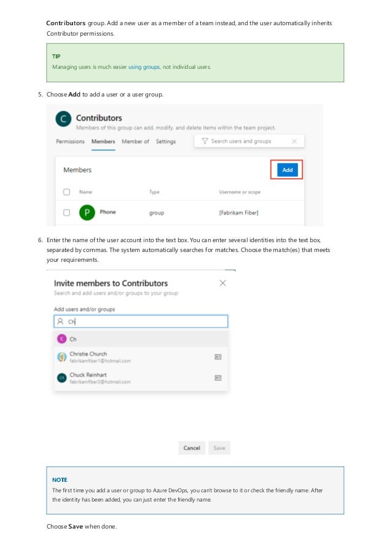
Task: Click the Name column header
Action: pos(85,192)
